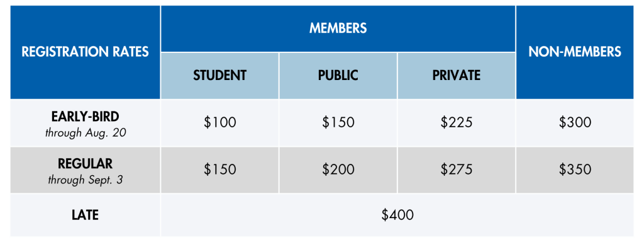Image resolution: width=644 pixels, height=242 pixels.
Task: Select the regular non-member $350 price
Action: [575, 170]
